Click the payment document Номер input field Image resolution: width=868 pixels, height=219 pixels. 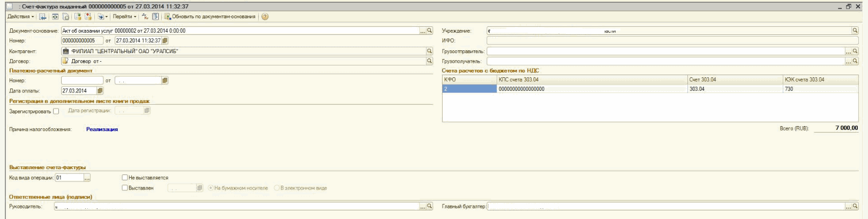(82, 81)
